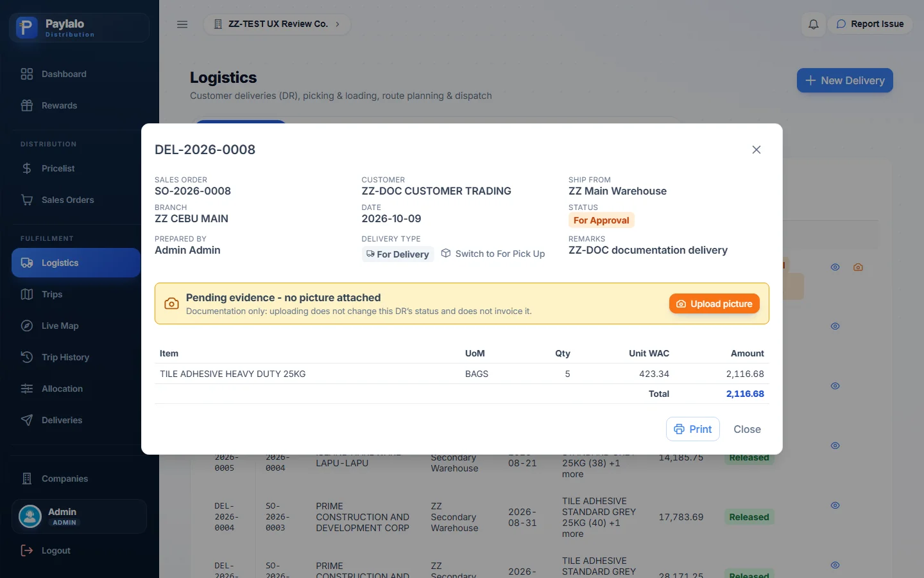Open Sales Orders in the sidebar
This screenshot has height=578, width=924.
(x=76, y=200)
